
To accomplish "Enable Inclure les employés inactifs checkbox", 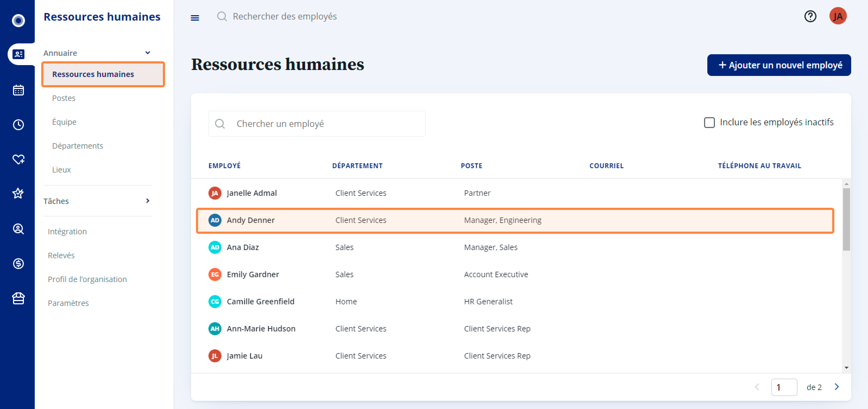I will pyautogui.click(x=709, y=122).
